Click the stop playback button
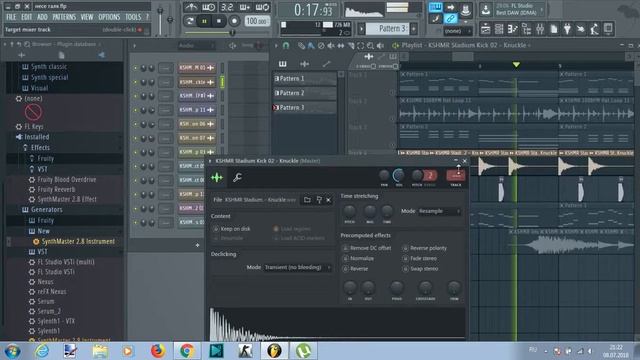The image size is (640, 360). (219, 21)
